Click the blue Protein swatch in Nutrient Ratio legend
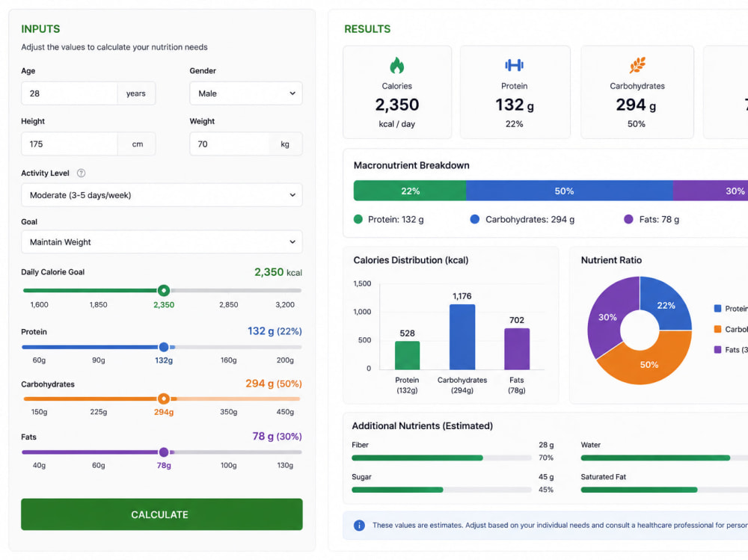The width and height of the screenshot is (748, 560). pyautogui.click(x=717, y=309)
